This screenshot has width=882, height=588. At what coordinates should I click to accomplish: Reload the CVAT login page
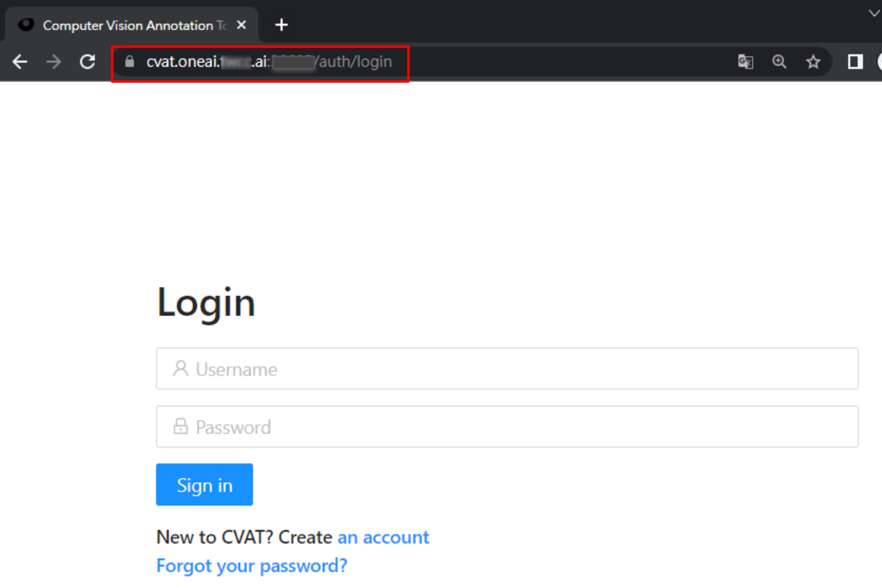tap(87, 62)
